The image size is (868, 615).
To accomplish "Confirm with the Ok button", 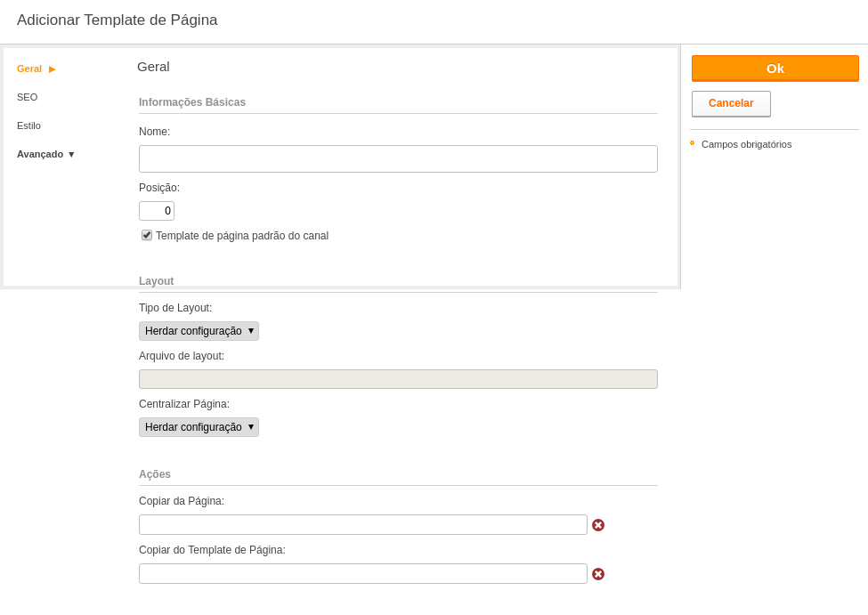I will click(x=775, y=69).
